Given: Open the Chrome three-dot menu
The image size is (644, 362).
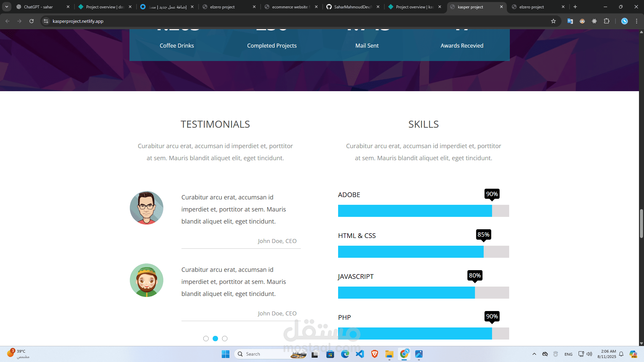Looking at the screenshot, I should (x=637, y=21).
